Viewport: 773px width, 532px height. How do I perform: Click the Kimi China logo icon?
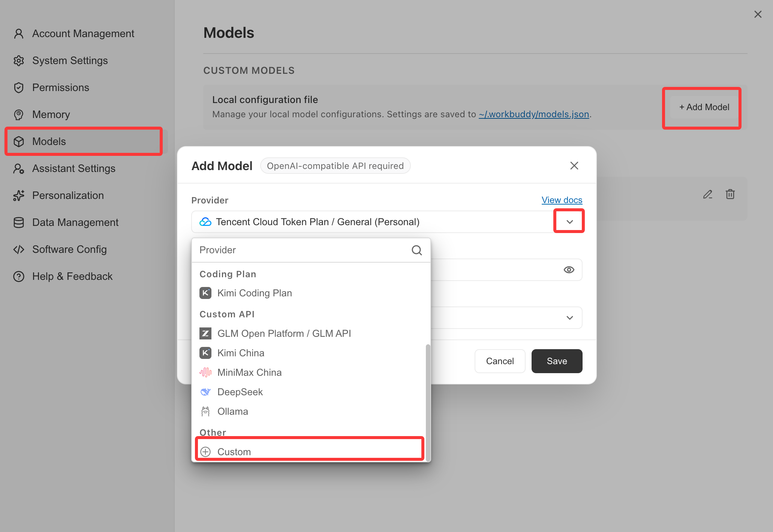click(205, 353)
